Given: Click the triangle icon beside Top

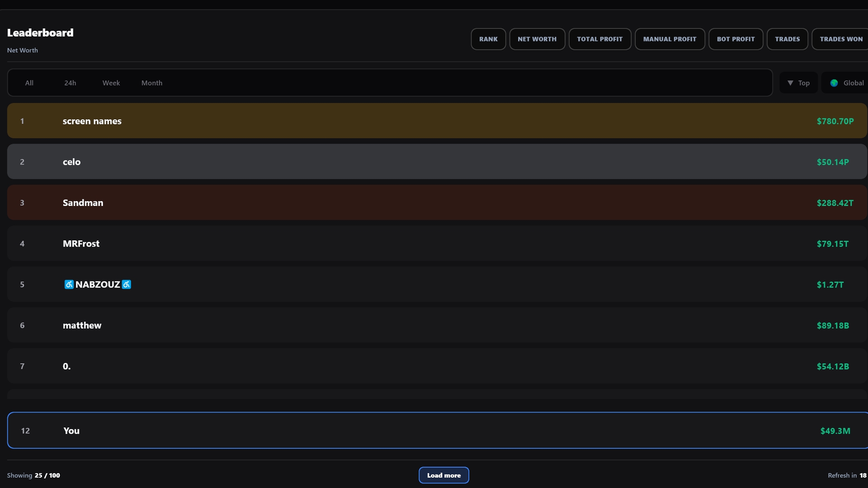Looking at the screenshot, I should click(x=790, y=83).
